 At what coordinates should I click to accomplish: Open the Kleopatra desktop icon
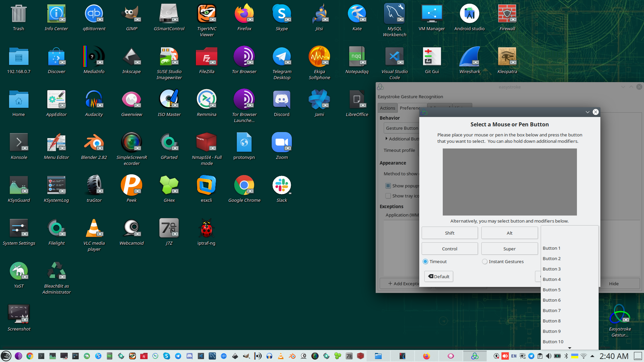coord(507,57)
